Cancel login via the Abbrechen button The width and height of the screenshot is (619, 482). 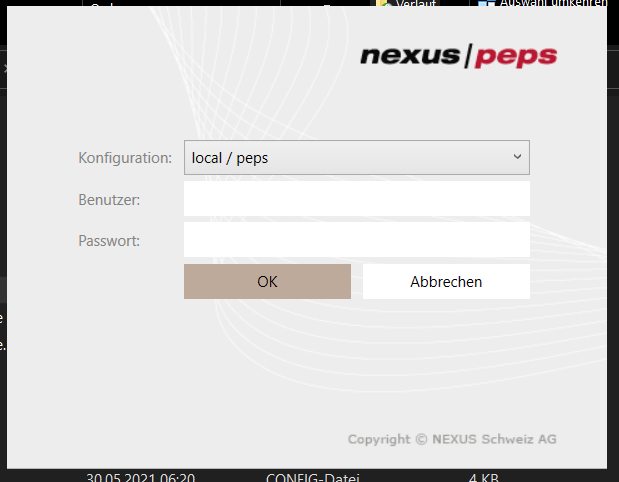pyautogui.click(x=446, y=281)
